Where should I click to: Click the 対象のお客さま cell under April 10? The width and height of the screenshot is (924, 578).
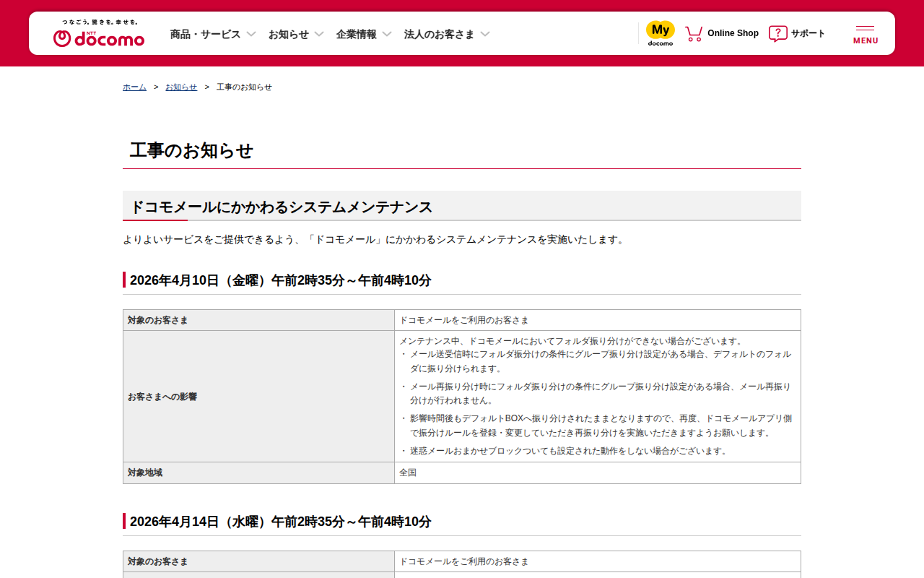pyautogui.click(x=258, y=320)
